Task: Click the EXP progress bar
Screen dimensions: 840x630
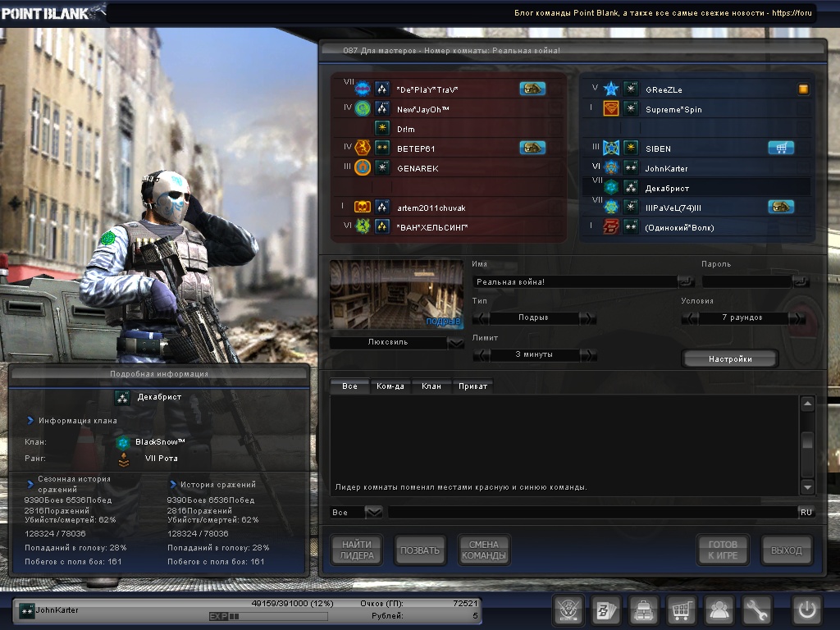Action: (268, 616)
